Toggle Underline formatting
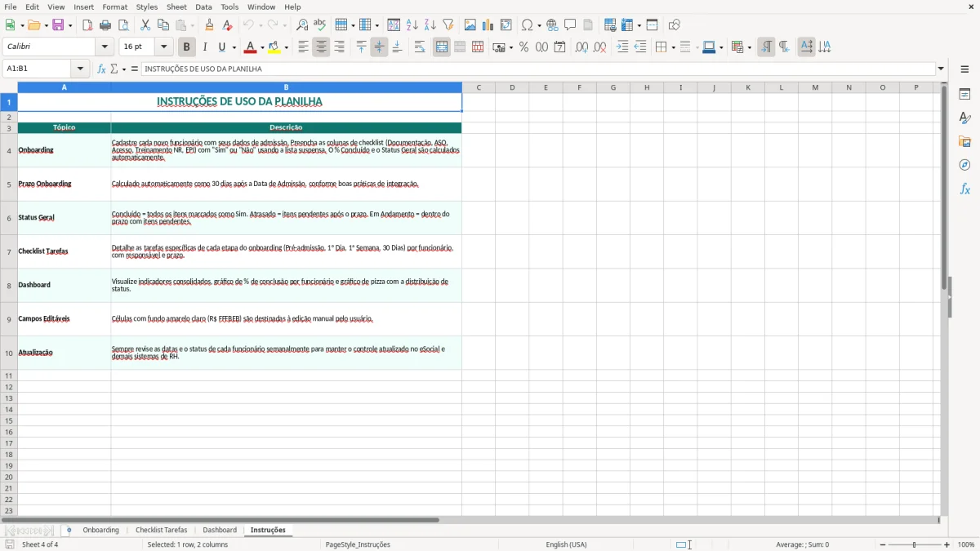Image resolution: width=980 pixels, height=551 pixels. click(221, 47)
